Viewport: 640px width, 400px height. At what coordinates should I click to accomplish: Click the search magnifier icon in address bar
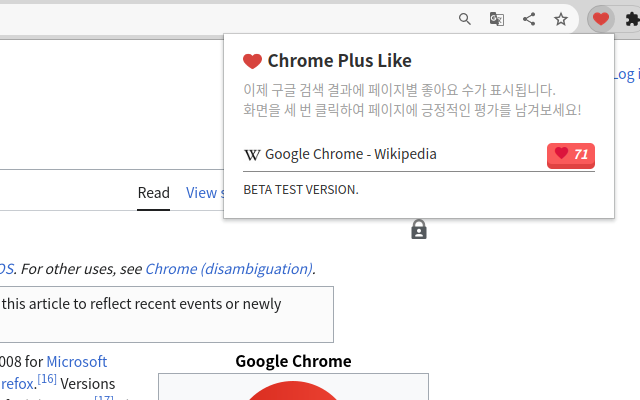coord(464,19)
